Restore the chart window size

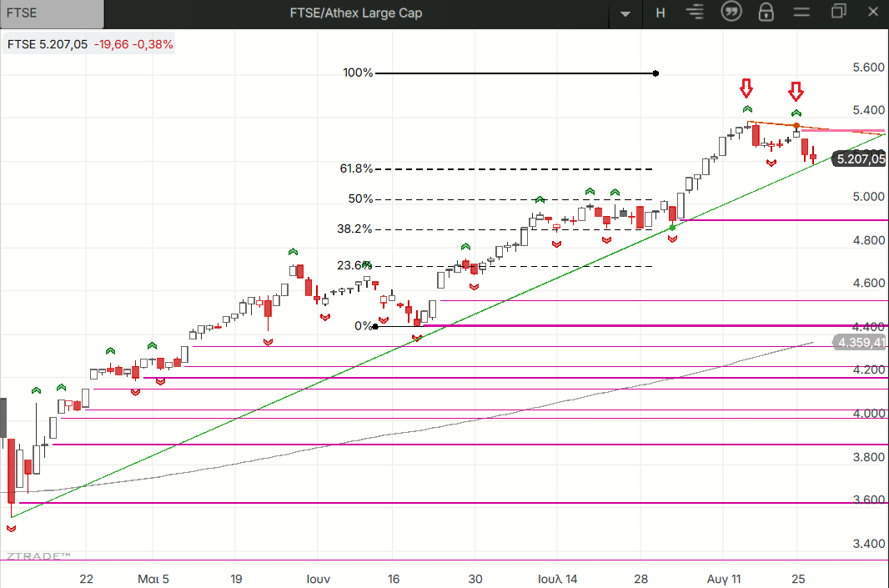838,12
